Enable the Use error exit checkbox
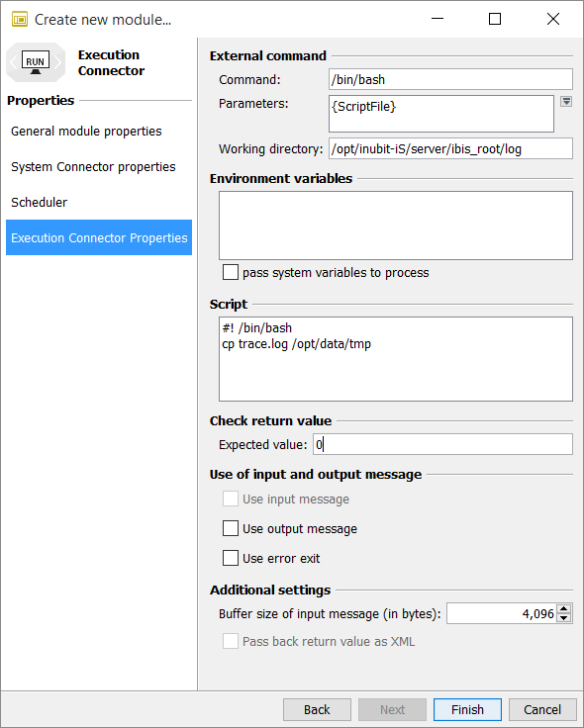 231,558
